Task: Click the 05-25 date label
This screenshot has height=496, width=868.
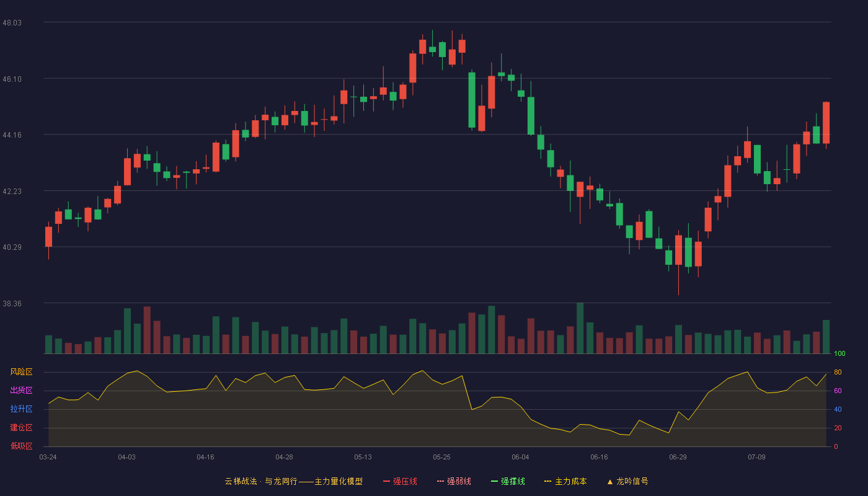Action: (441, 457)
